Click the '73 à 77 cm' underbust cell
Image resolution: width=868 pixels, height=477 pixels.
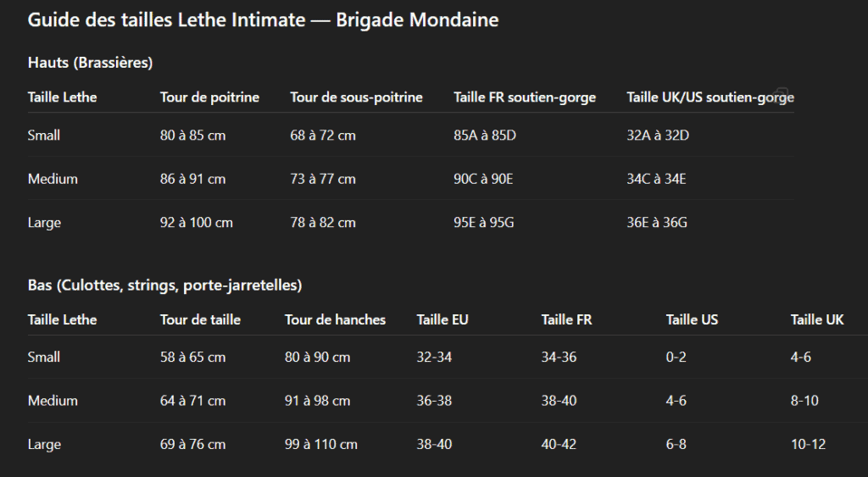click(x=323, y=180)
